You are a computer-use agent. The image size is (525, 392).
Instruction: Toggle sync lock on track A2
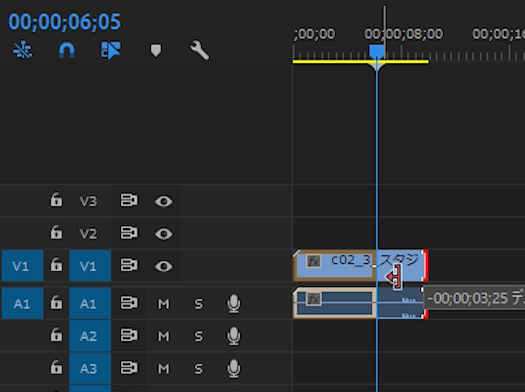129,336
